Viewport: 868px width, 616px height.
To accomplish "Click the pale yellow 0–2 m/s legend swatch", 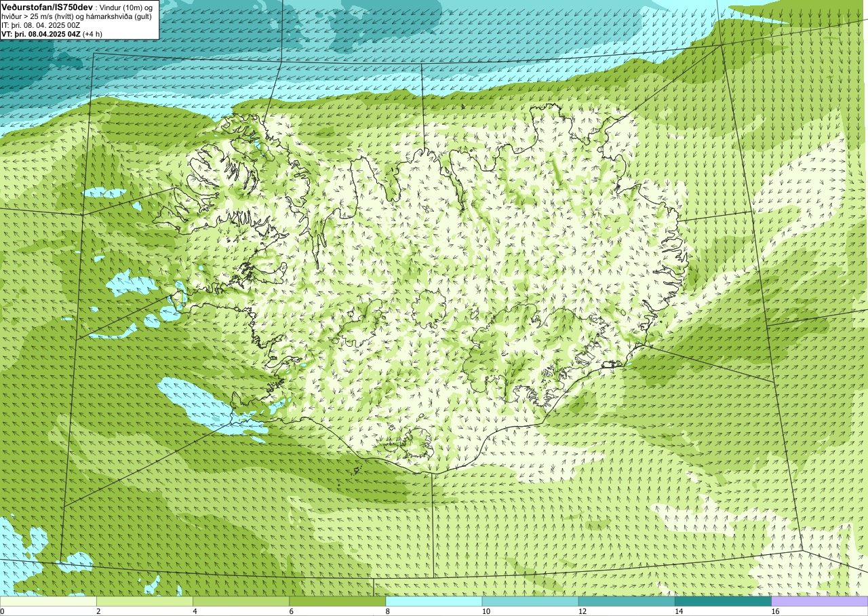I will pos(48,601).
